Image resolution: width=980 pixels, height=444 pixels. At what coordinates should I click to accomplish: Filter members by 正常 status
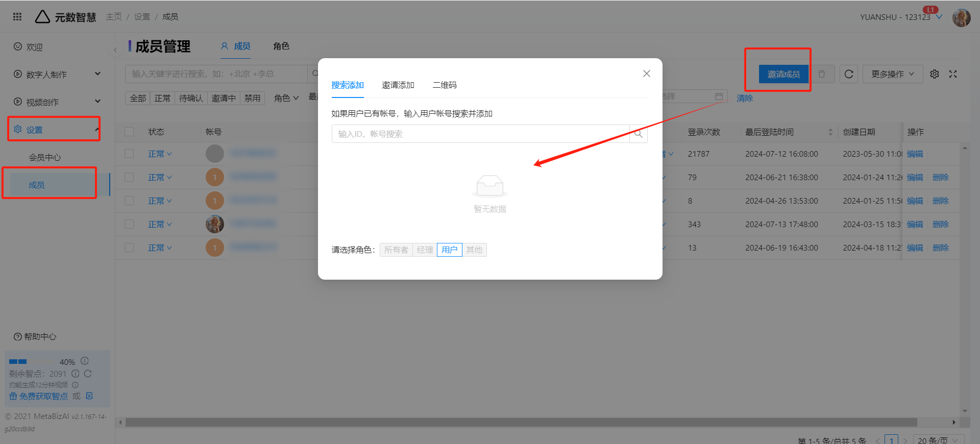coord(162,98)
